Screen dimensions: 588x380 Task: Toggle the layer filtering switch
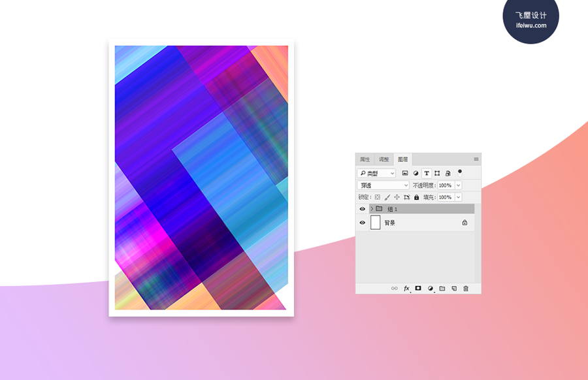[460, 173]
